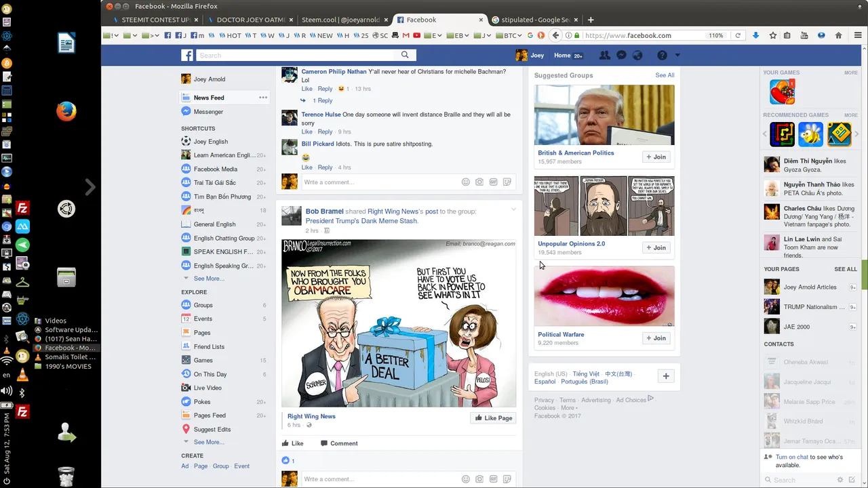
Task: Comment on the Bob Bramel shared post
Action: (x=339, y=443)
